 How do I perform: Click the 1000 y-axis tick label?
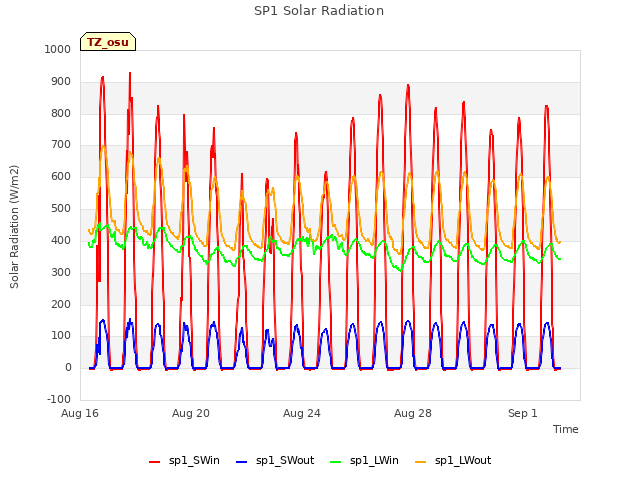pos(58,49)
